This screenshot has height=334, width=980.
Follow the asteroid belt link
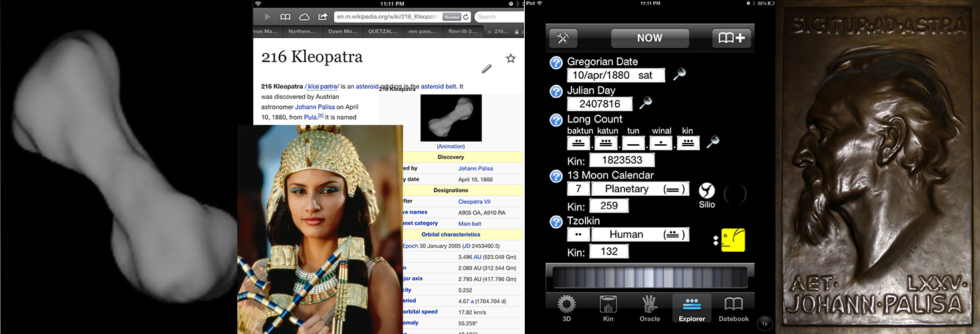tap(438, 86)
